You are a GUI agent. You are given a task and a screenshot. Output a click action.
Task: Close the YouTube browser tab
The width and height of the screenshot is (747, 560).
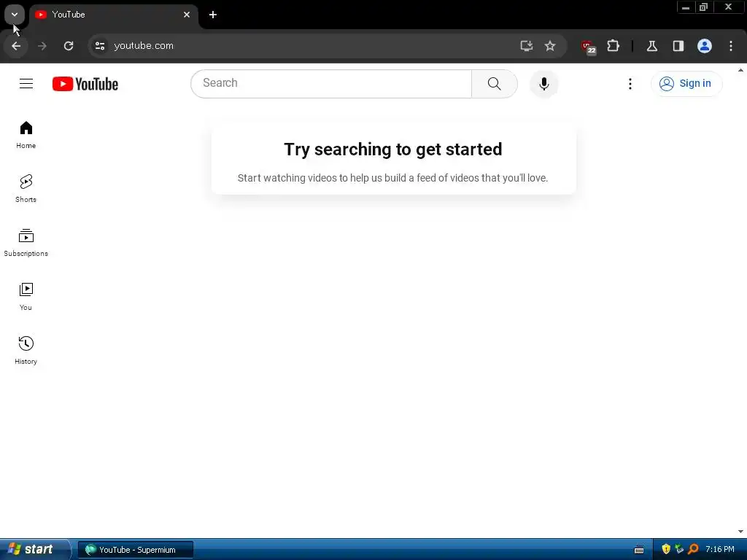[x=187, y=15]
